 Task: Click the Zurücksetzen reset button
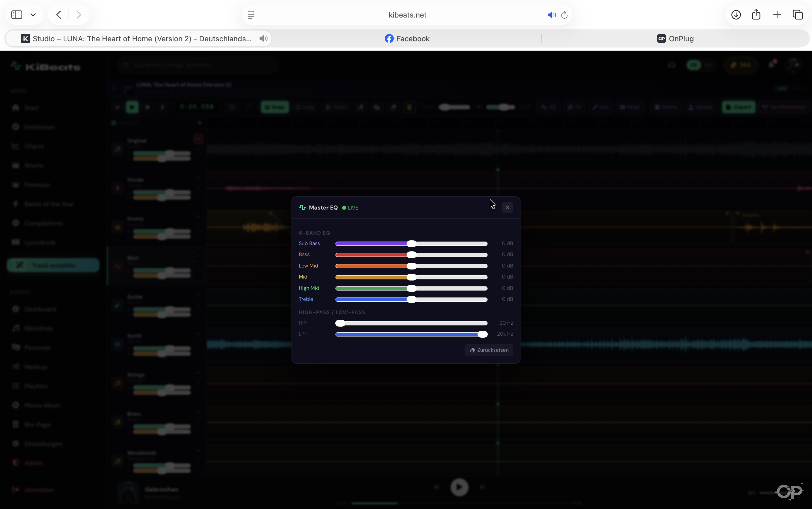point(489,350)
